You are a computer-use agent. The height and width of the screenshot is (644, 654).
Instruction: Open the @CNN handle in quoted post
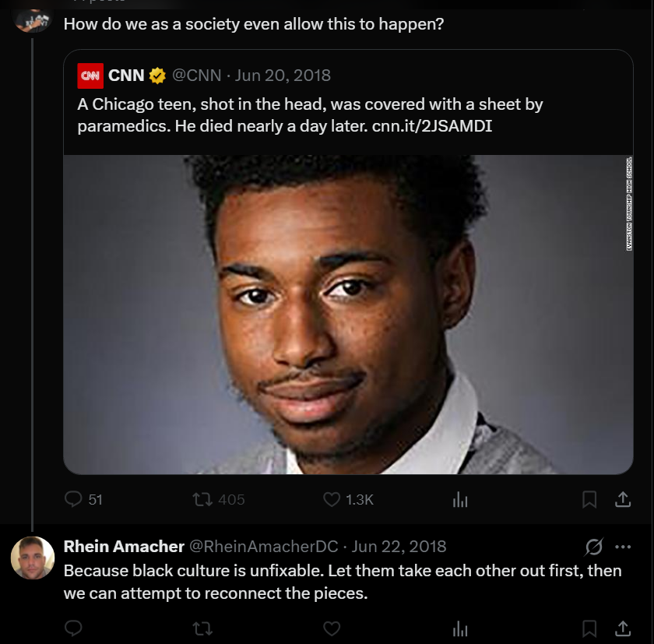click(x=196, y=76)
